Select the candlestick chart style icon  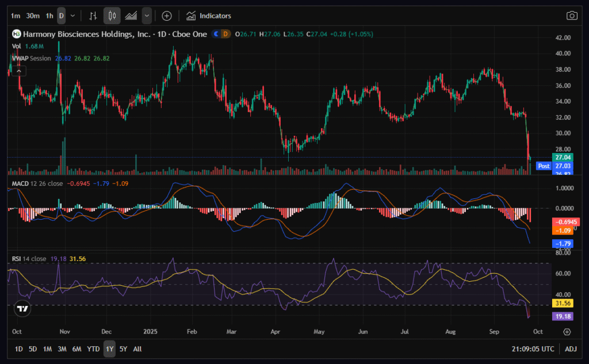(112, 16)
